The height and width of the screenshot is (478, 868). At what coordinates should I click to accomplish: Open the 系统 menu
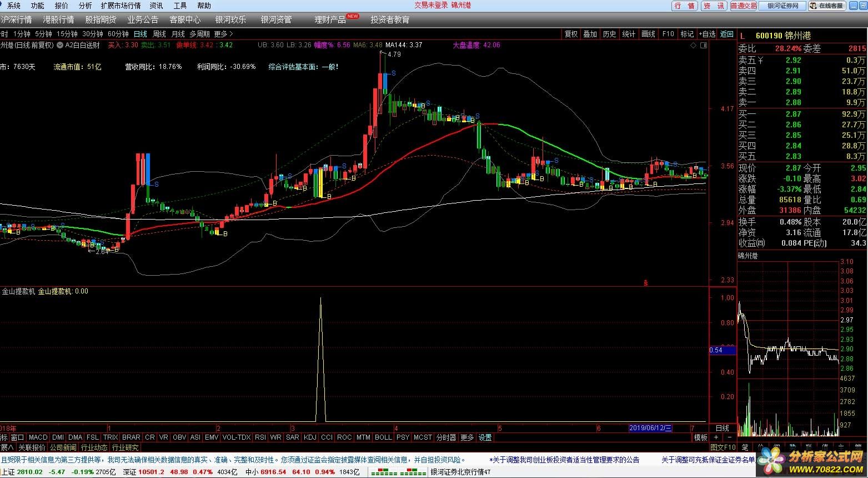tap(13, 6)
